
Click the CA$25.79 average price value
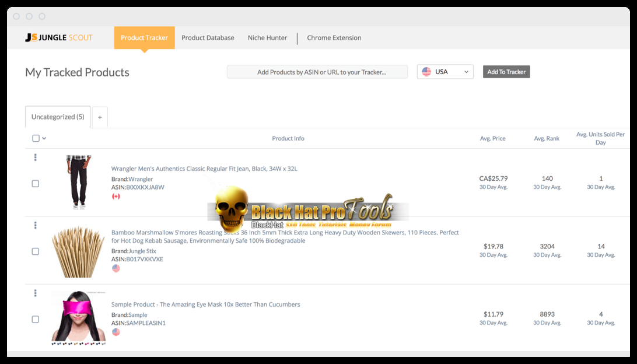[x=494, y=178]
